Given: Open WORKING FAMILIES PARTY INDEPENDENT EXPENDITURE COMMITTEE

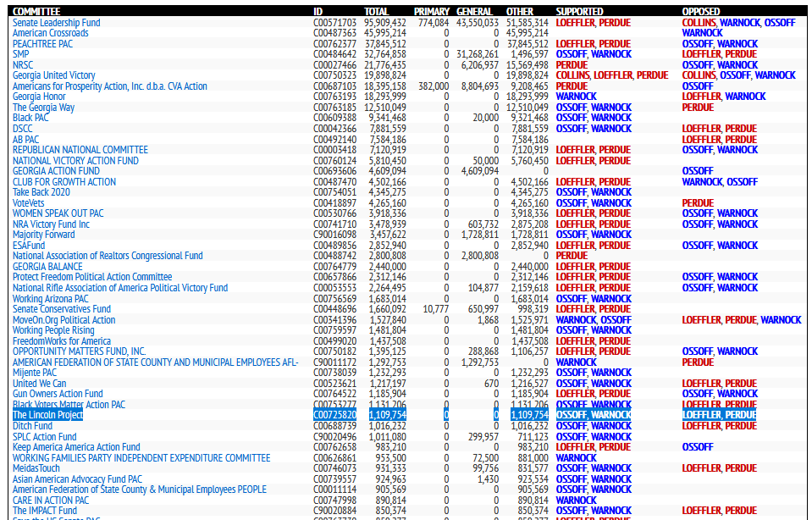Looking at the screenshot, I should (x=141, y=459).
